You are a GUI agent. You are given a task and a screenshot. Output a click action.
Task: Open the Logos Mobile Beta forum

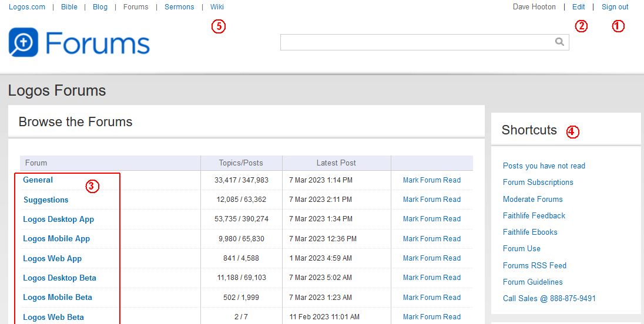[x=58, y=298]
